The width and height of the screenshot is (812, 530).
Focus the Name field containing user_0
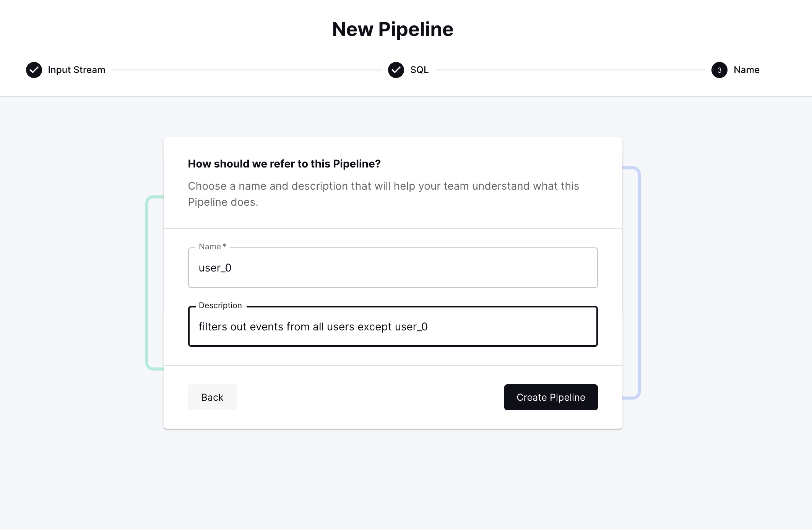pyautogui.click(x=393, y=268)
